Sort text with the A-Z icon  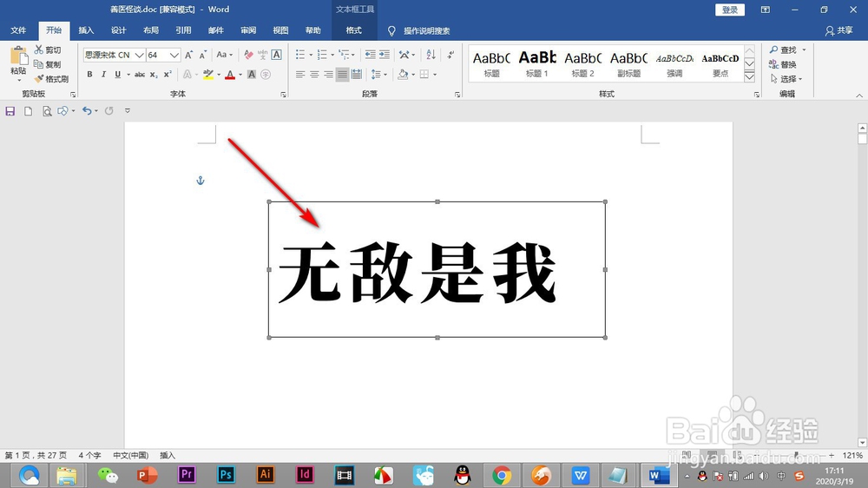(431, 55)
